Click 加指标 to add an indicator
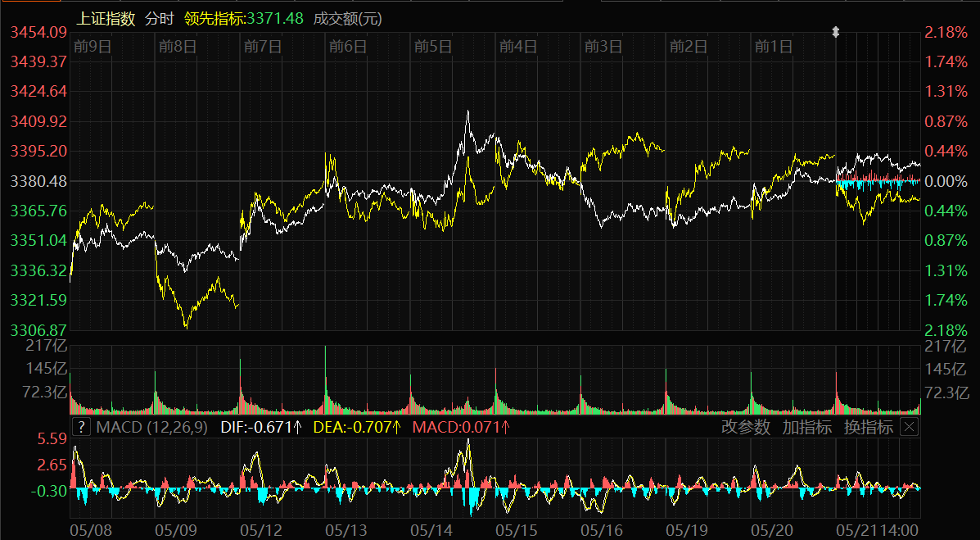Viewport: 980px width, 540px height. click(806, 427)
